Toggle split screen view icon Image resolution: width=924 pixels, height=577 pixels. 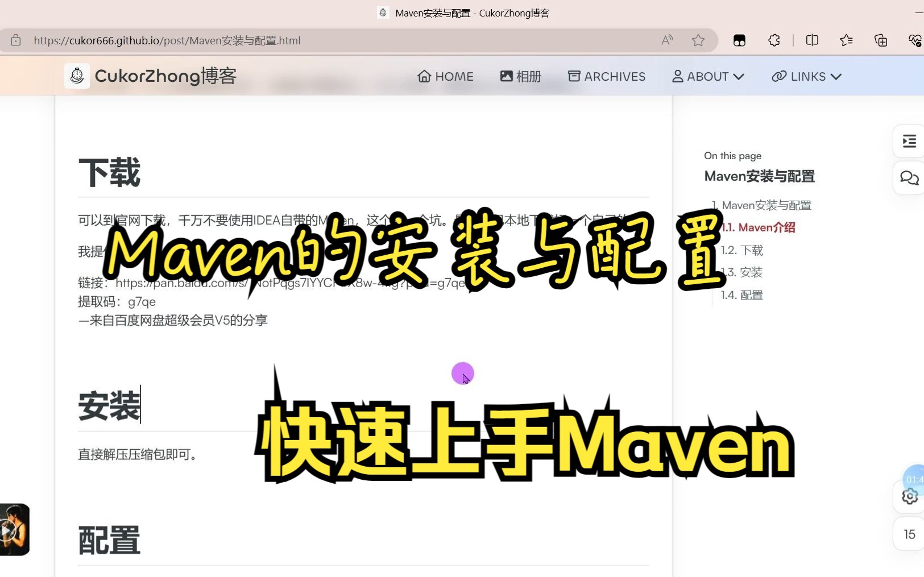click(813, 40)
